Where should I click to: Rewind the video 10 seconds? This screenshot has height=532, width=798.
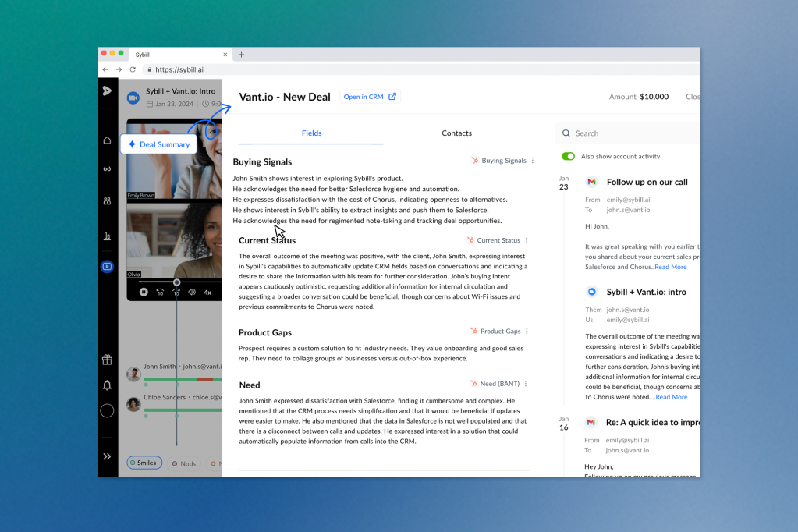click(x=160, y=292)
